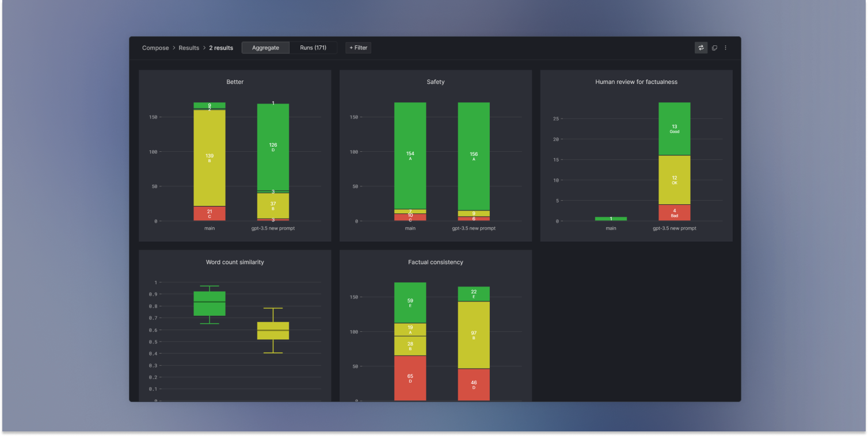This screenshot has width=868, height=436.
Task: Select the 154 A segment in Safety chart
Action: pos(410,155)
